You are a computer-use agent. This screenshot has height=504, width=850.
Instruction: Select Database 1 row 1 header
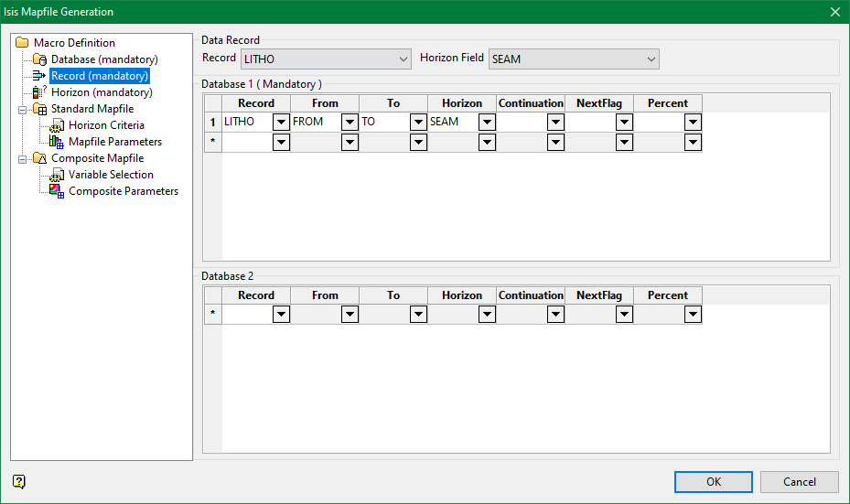point(213,123)
